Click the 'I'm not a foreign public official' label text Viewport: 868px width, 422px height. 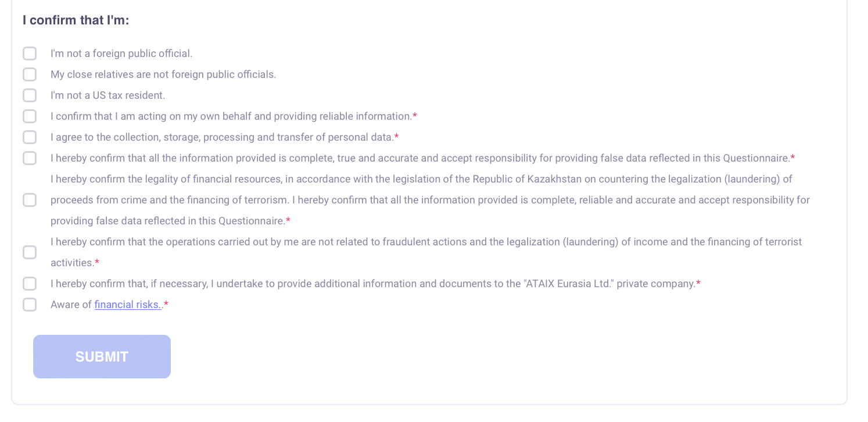[121, 53]
